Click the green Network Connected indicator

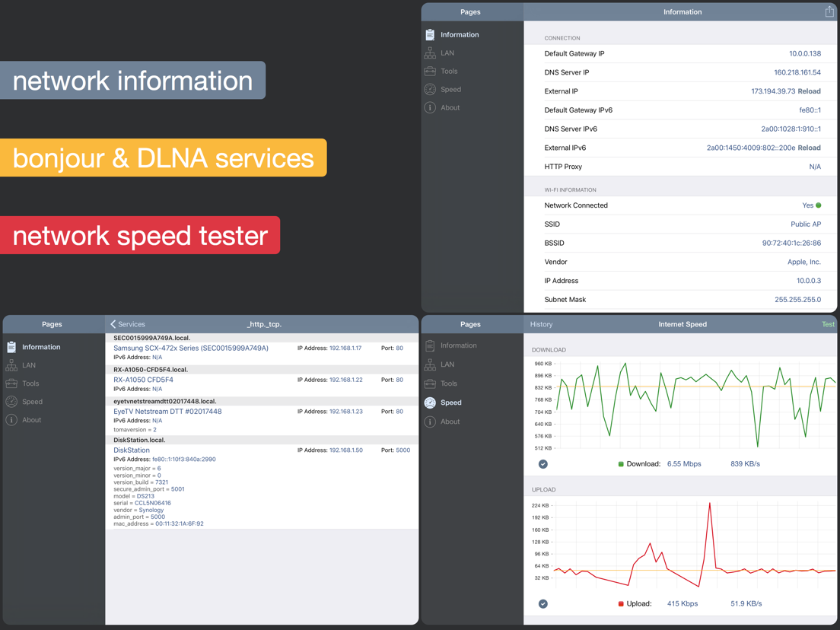coord(818,205)
